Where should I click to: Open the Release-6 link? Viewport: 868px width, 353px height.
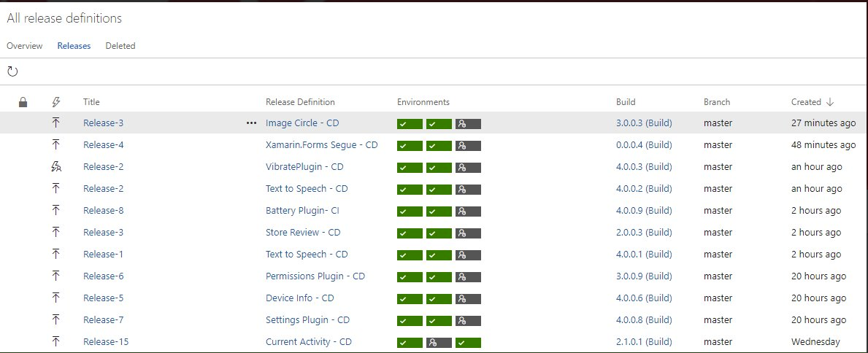(x=104, y=276)
